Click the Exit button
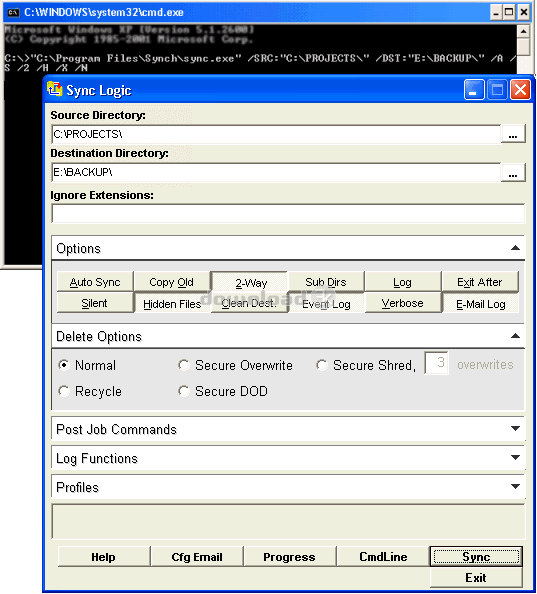This screenshot has height=594, width=537. [x=476, y=577]
